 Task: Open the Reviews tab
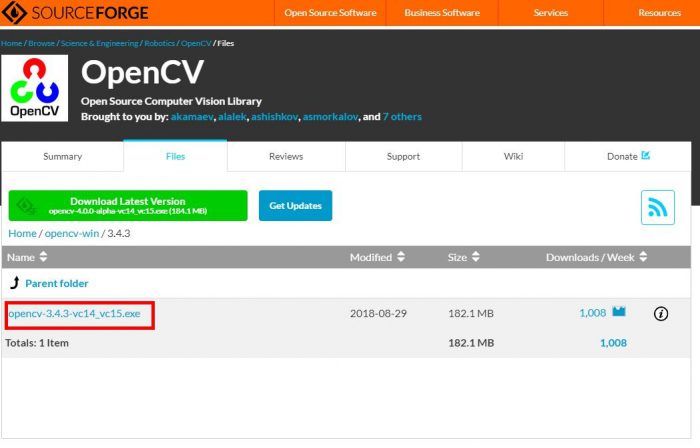pos(286,157)
